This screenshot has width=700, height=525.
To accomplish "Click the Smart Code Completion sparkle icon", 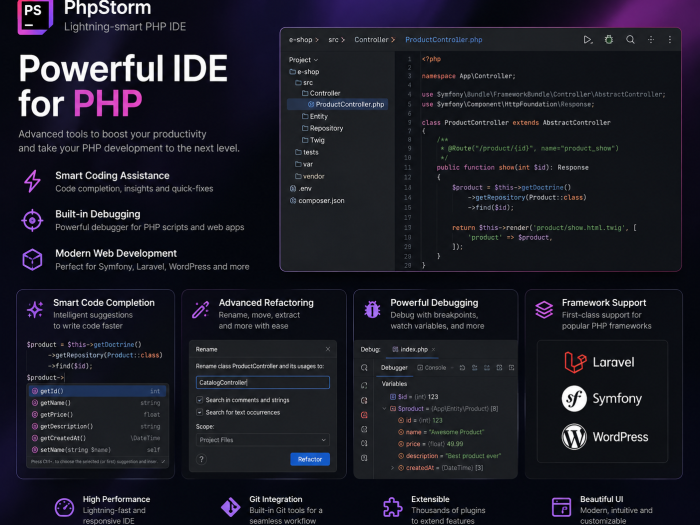I will (x=35, y=309).
